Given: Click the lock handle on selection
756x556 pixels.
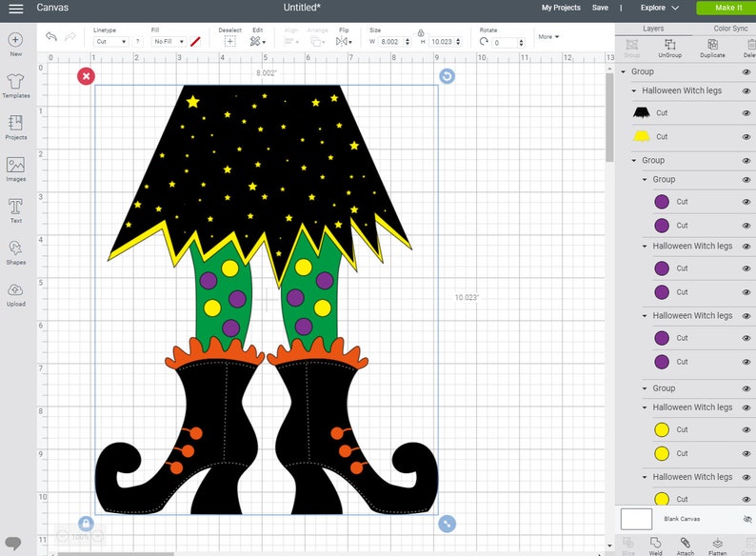Looking at the screenshot, I should (87, 524).
